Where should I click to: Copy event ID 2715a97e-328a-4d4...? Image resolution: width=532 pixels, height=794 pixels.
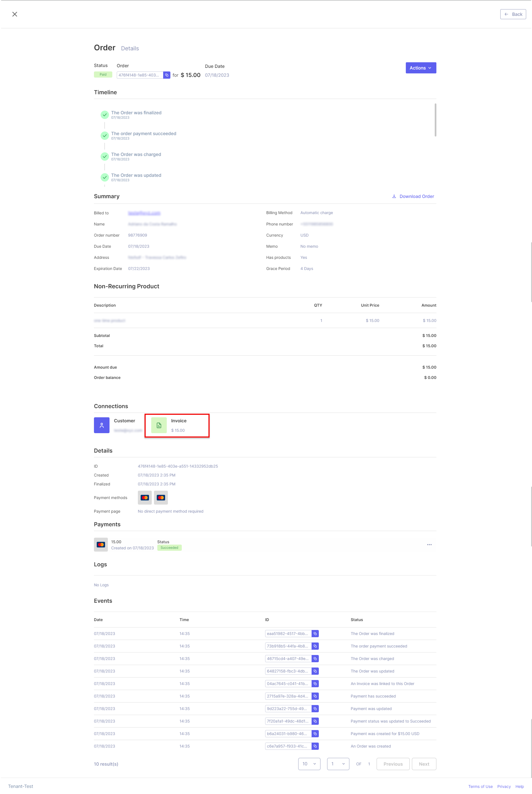(x=315, y=696)
